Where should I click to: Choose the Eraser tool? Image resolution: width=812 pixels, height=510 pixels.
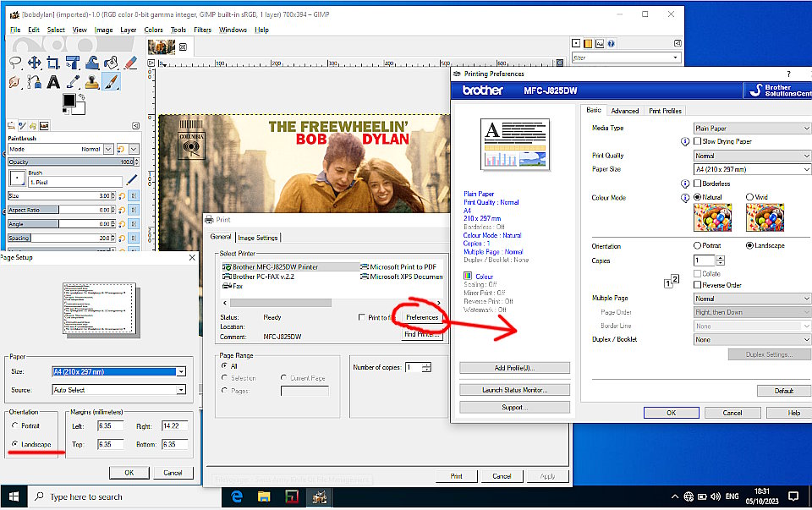130,63
